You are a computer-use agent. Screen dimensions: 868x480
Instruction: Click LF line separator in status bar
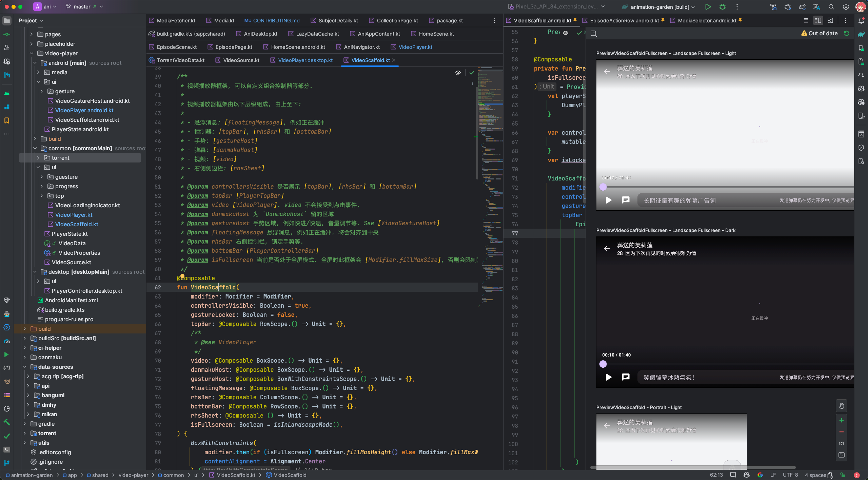773,475
